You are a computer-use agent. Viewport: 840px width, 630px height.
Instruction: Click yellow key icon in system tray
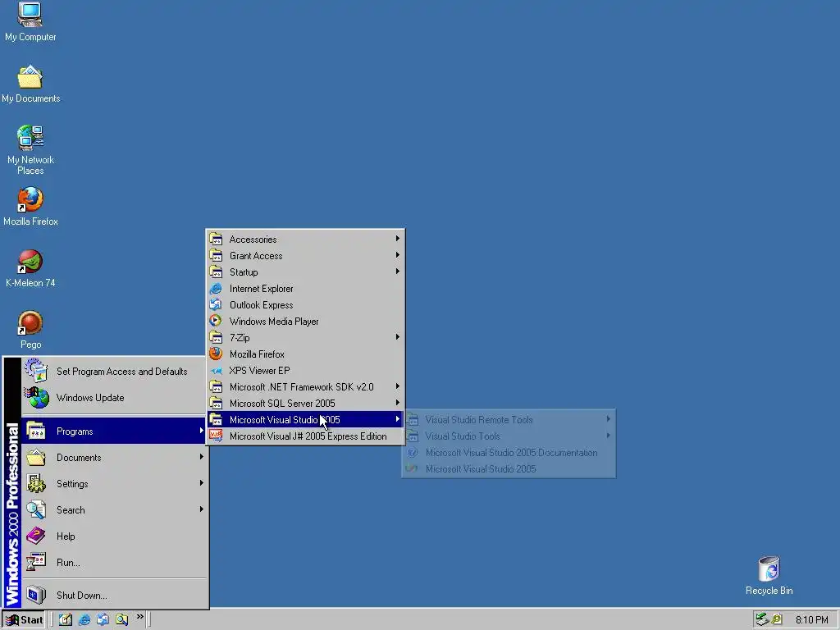point(776,619)
